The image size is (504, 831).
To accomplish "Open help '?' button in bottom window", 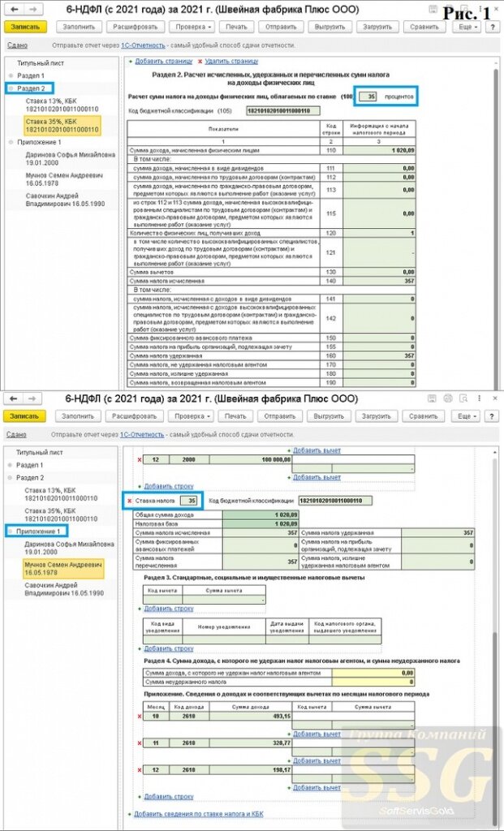I will tap(492, 416).
